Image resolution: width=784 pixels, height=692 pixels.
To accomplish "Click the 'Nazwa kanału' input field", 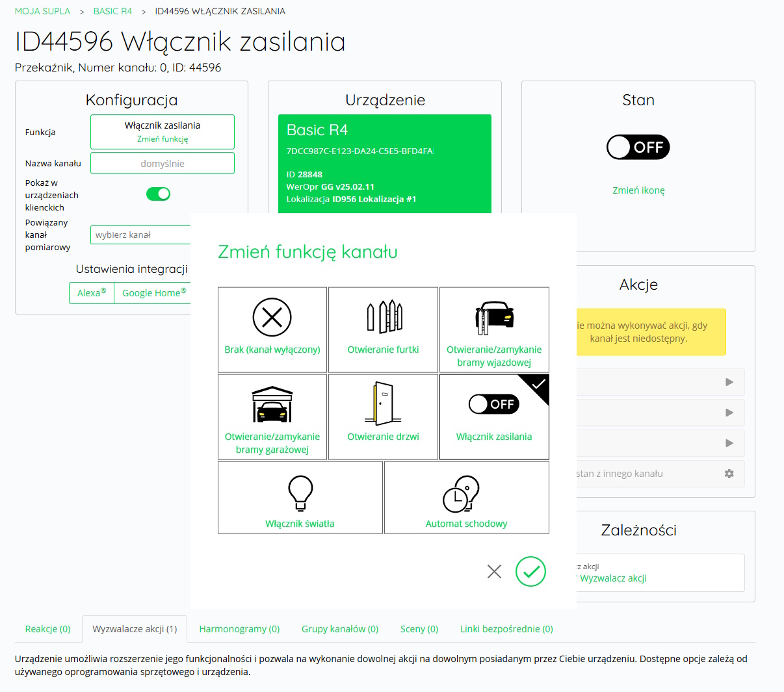I will click(x=163, y=164).
